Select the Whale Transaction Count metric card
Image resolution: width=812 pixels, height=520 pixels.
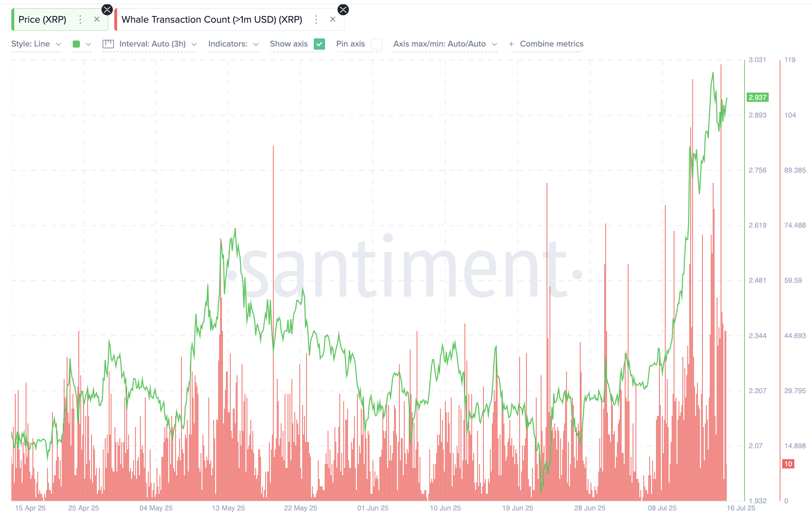tap(212, 20)
